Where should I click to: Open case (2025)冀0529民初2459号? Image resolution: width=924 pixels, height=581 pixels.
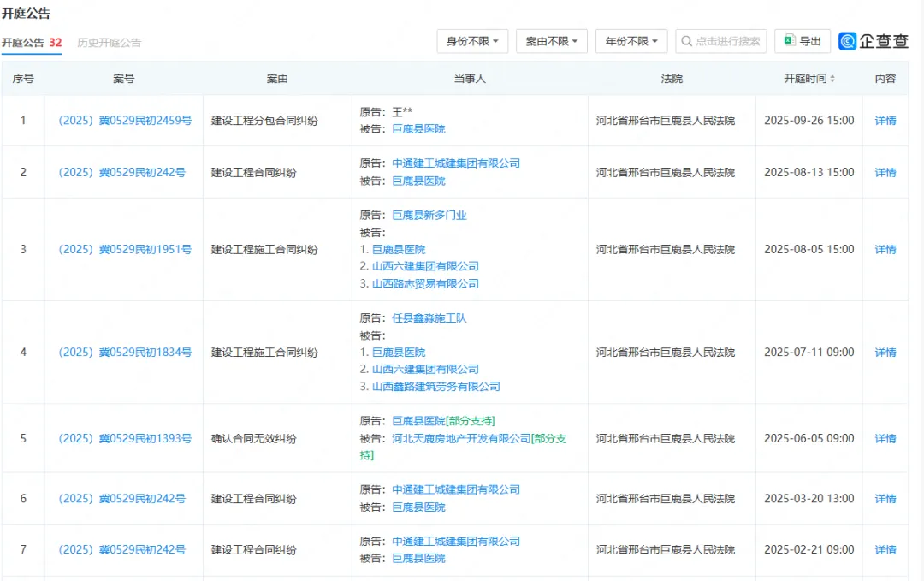pos(125,121)
